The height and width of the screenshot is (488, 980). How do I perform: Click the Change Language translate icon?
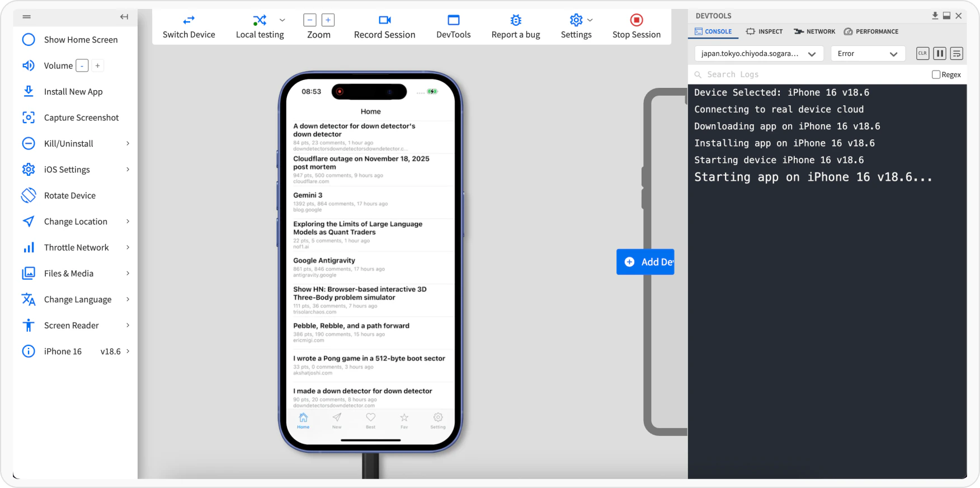(x=29, y=299)
